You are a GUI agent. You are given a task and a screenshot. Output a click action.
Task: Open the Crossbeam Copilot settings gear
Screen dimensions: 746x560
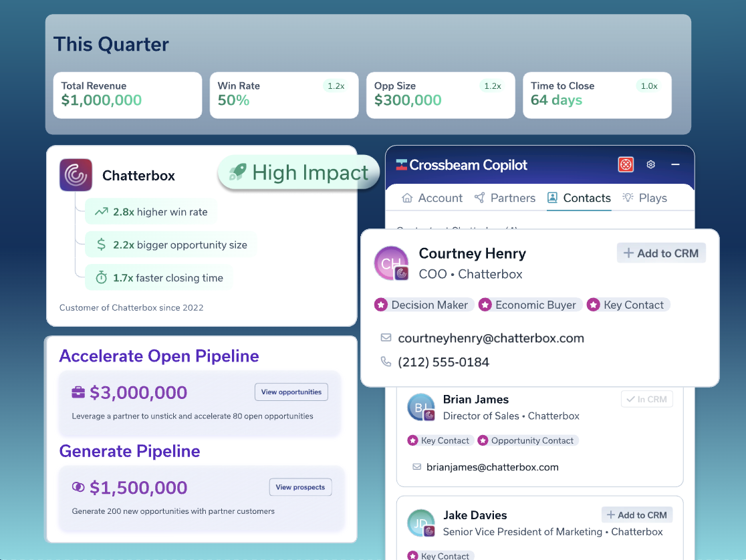(650, 164)
